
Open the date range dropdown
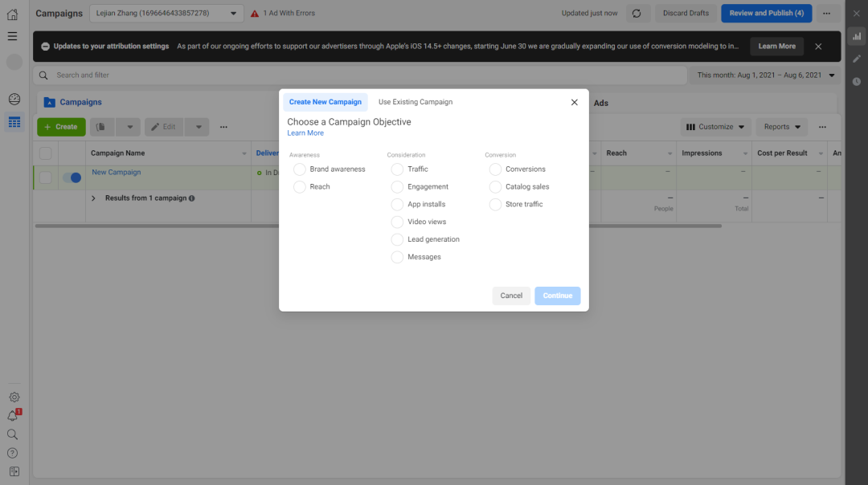(766, 75)
